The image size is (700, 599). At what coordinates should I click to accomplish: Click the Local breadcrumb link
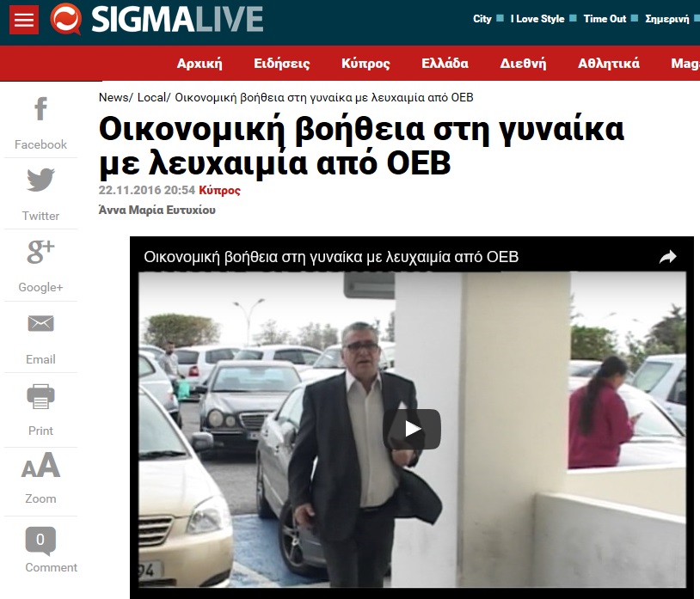(x=151, y=97)
